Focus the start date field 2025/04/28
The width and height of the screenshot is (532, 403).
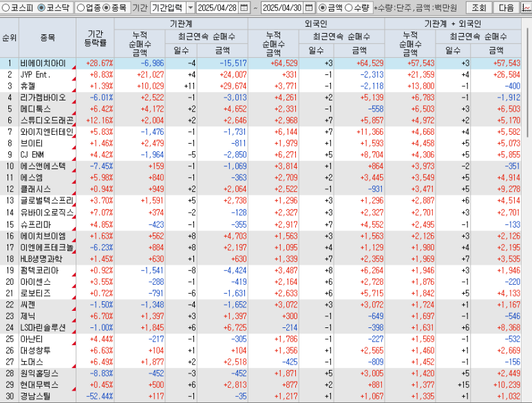coord(217,8)
